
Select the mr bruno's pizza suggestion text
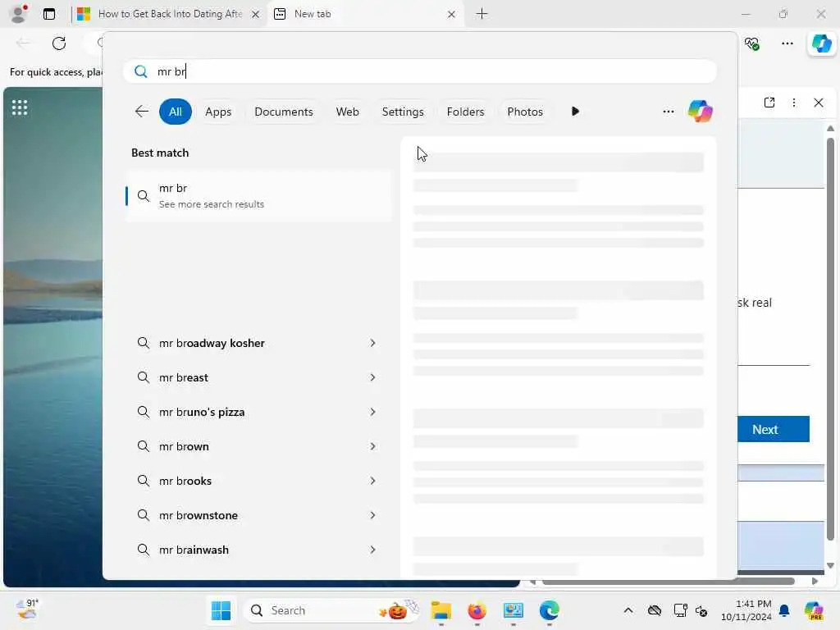[202, 412]
